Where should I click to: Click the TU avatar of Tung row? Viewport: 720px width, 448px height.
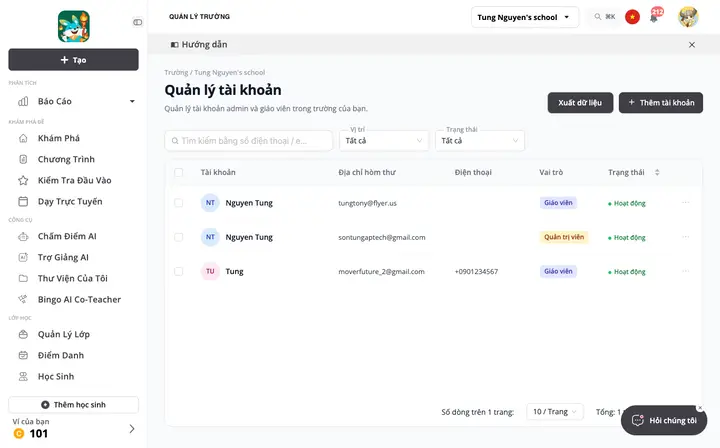coord(210,272)
